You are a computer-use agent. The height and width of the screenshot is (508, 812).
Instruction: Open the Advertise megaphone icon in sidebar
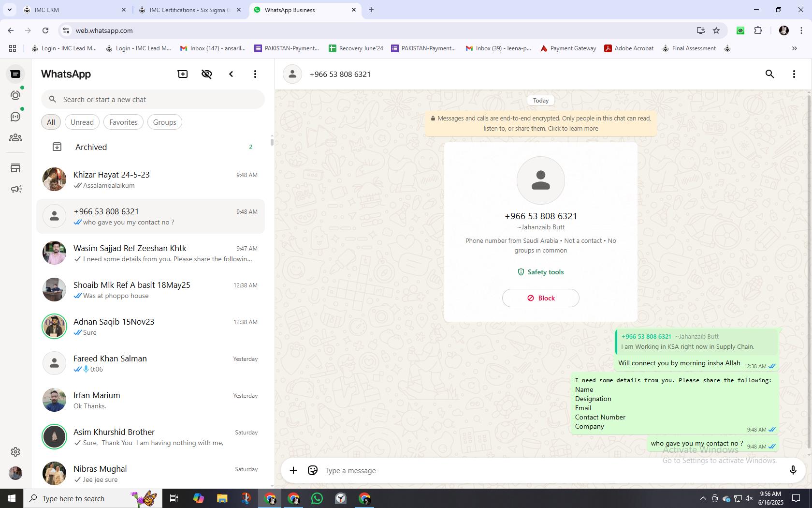coord(15,189)
